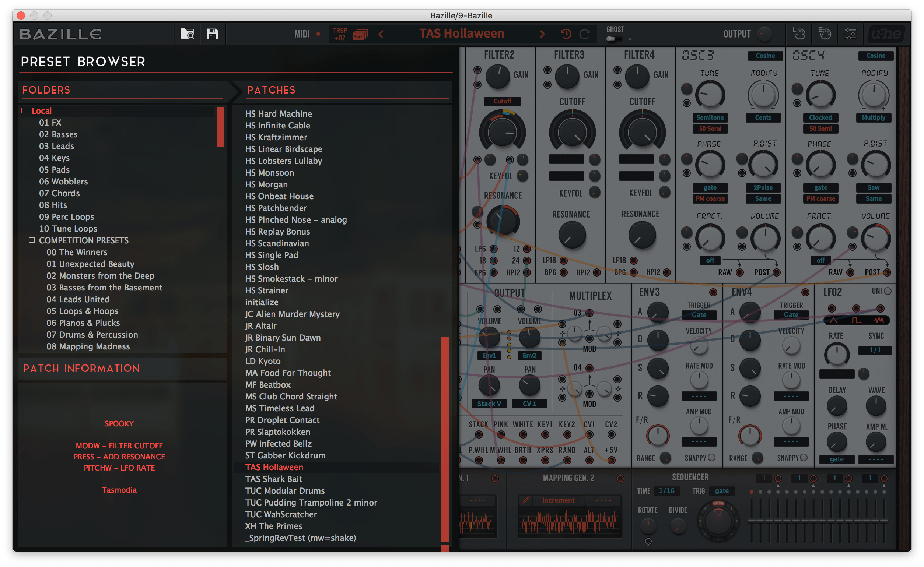
Task: Open the MIDI table icon beside TRSP
Action: click(360, 35)
